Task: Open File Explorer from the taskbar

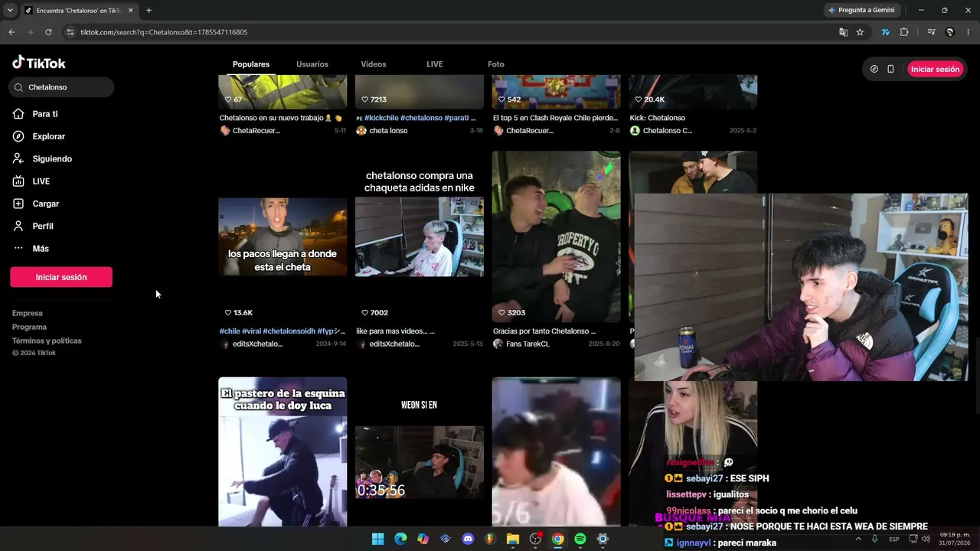Action: [x=513, y=539]
